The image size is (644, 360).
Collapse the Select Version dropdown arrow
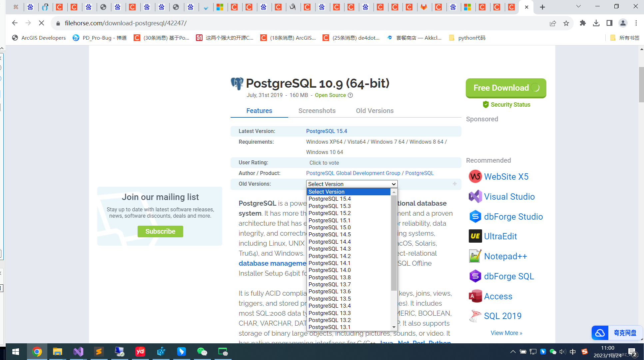pos(393,184)
